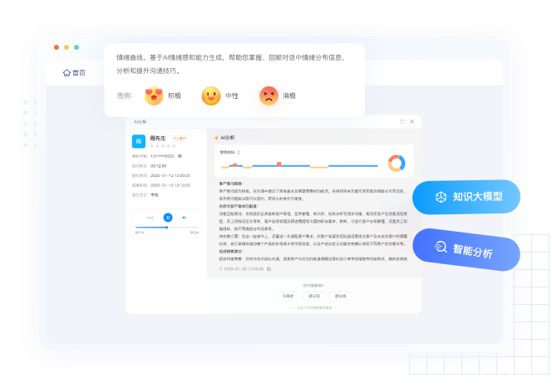
Task: Select the 写跟进 action button
Action: click(287, 296)
